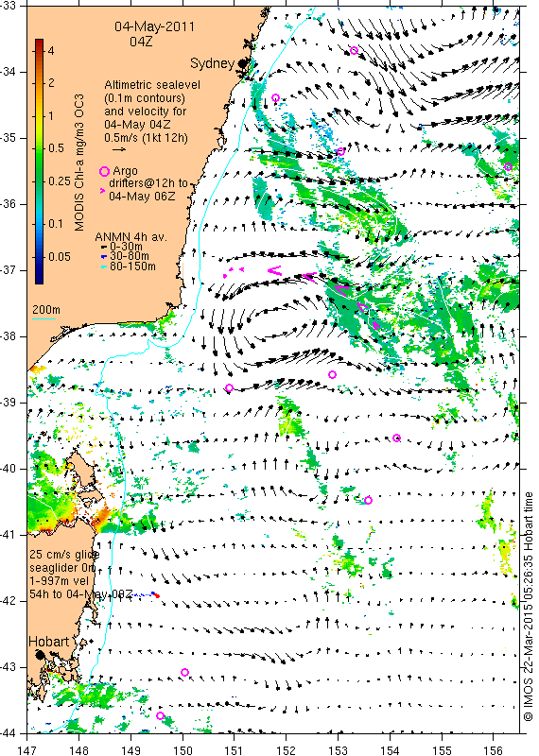This screenshot has width=539, height=756.
Task: Click the 'drifters@12h to' legend text
Action: (x=148, y=183)
